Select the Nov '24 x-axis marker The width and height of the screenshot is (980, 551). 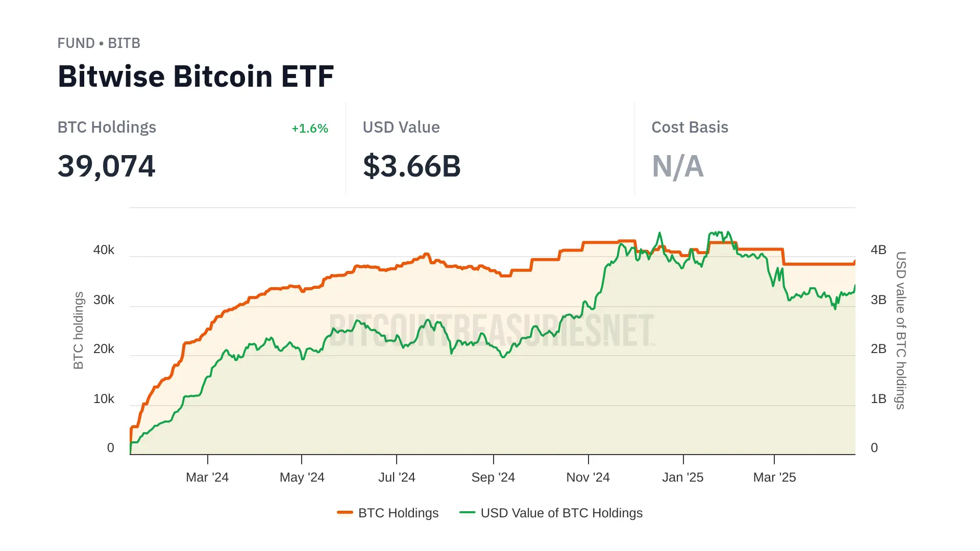click(x=588, y=478)
